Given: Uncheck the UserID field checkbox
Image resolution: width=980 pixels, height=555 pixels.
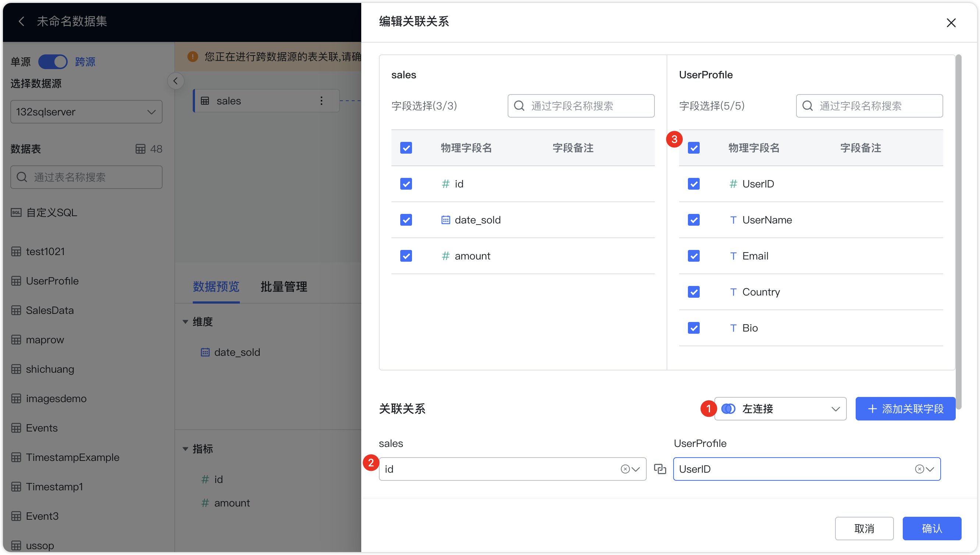Looking at the screenshot, I should point(693,184).
